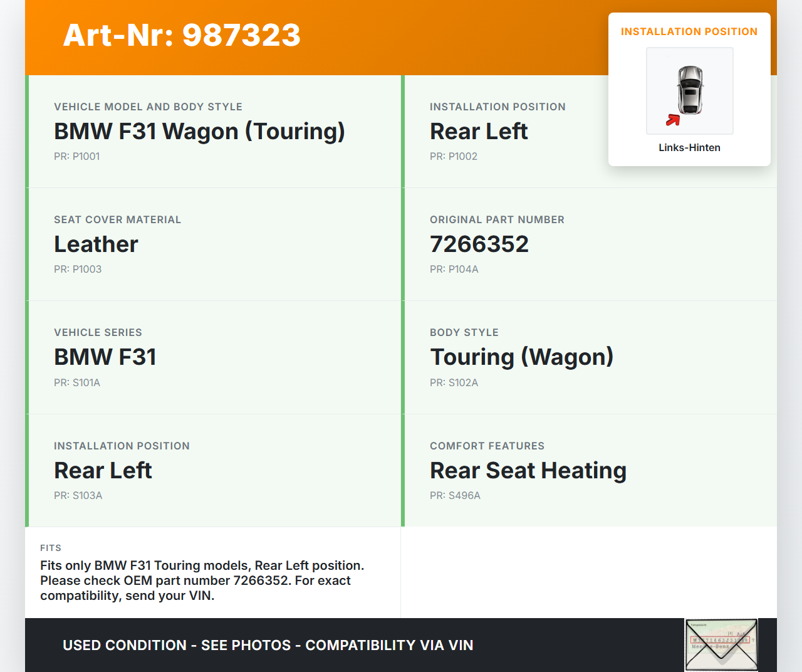Select the Rear Seat Heating comfort feature
This screenshot has width=802, height=672.
[x=528, y=471]
